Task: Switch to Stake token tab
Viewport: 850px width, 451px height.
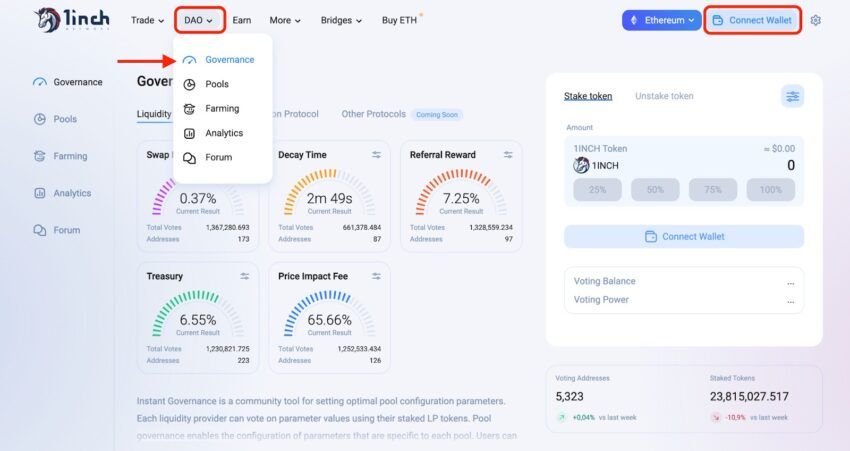Action: [588, 96]
